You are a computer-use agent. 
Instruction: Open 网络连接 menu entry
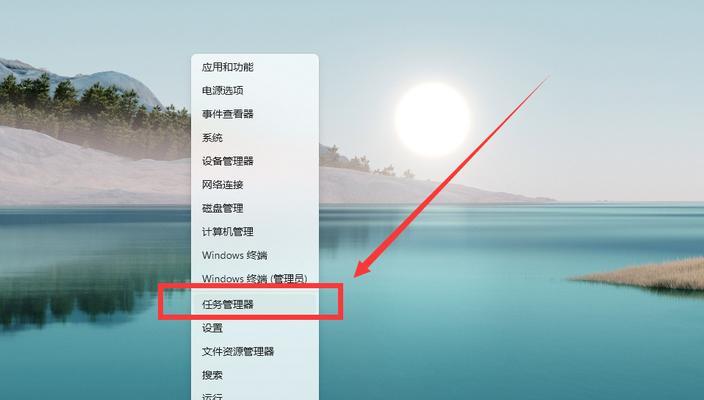point(255,185)
